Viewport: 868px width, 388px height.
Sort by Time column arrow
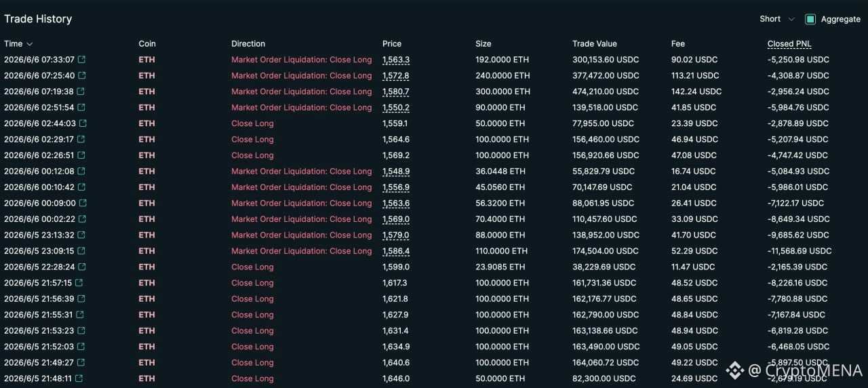tap(29, 44)
